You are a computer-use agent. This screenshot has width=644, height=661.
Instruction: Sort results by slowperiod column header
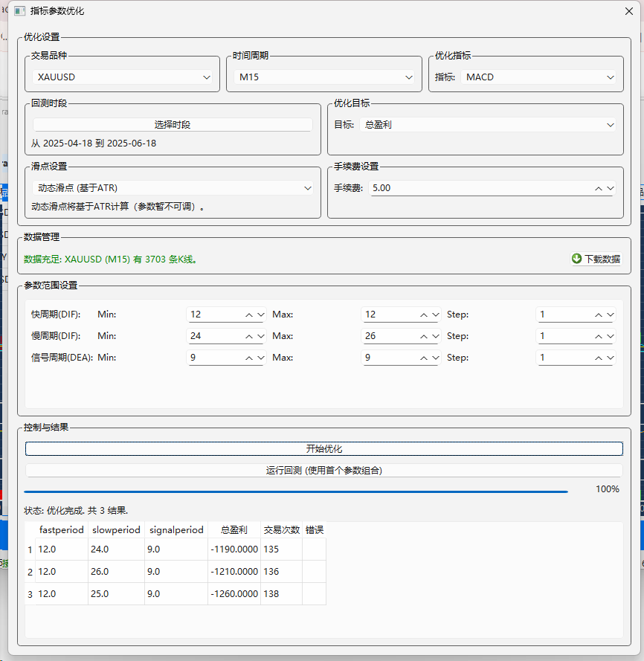click(117, 530)
